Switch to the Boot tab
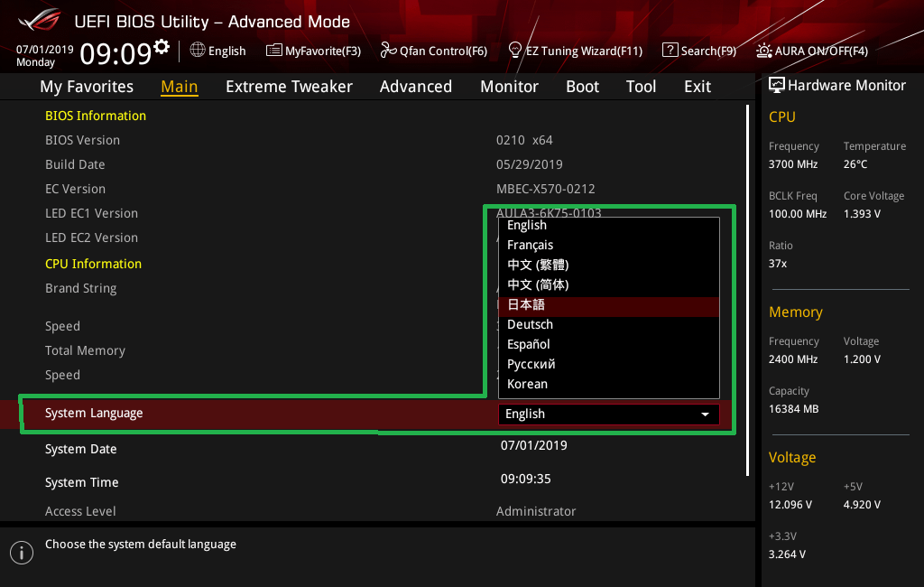 point(582,87)
